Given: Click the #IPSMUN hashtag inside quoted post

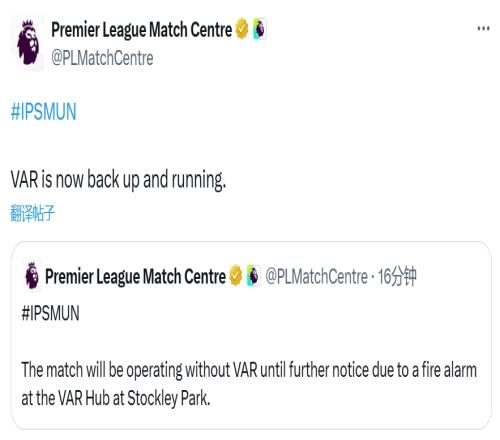Looking at the screenshot, I should pyautogui.click(x=50, y=313).
